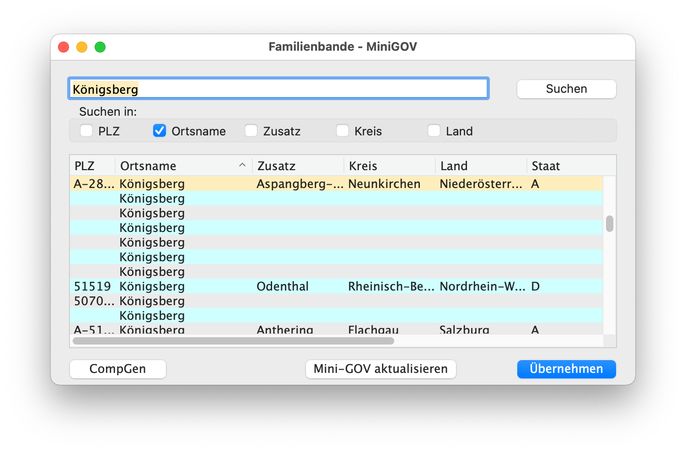Screen dimensions: 686x452
Task: Click the horizontal scrollbar below the table
Action: pos(233,341)
